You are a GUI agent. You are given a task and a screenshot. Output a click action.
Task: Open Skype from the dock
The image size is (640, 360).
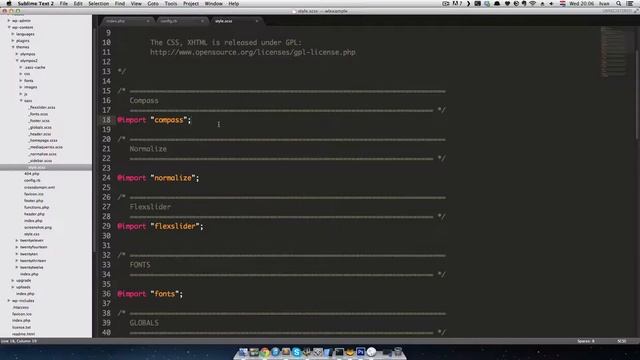pyautogui.click(x=296, y=352)
